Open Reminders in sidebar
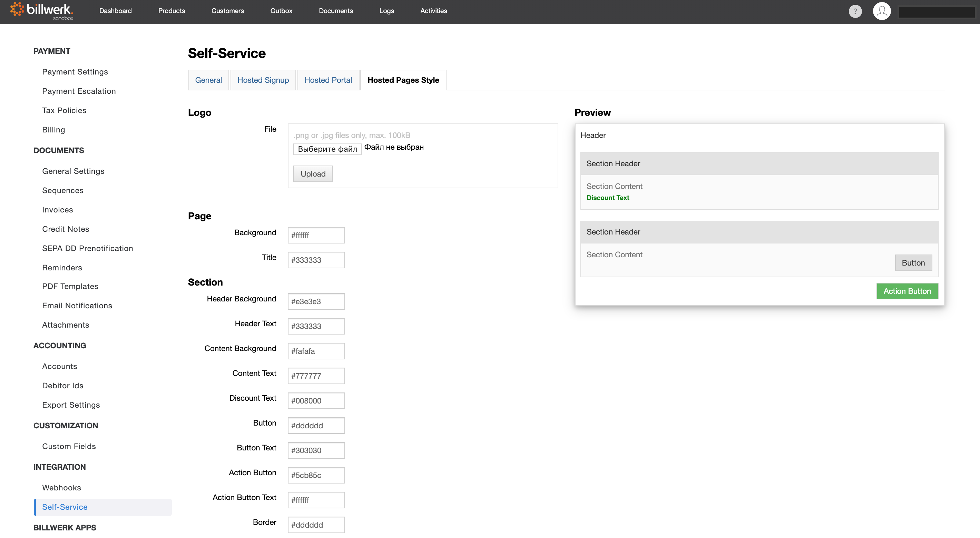Viewport: 980px width, 538px height. [x=62, y=268]
